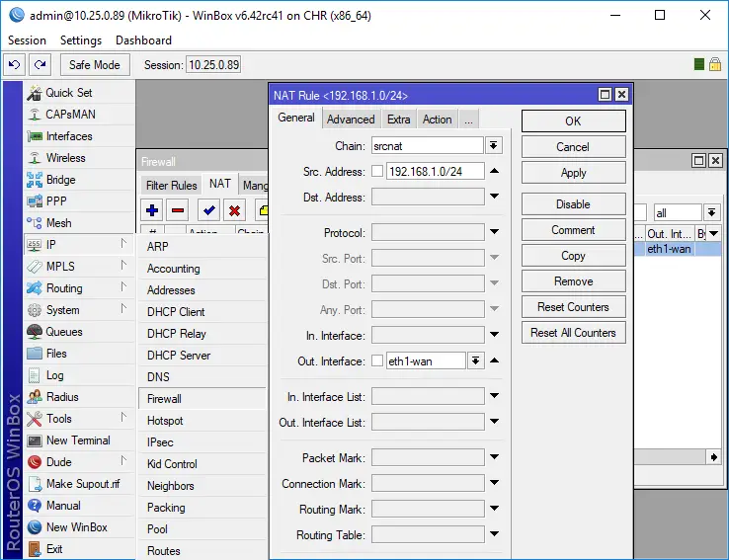729x560 pixels.
Task: Enable rule with blue checkmark icon
Action: tap(208, 210)
